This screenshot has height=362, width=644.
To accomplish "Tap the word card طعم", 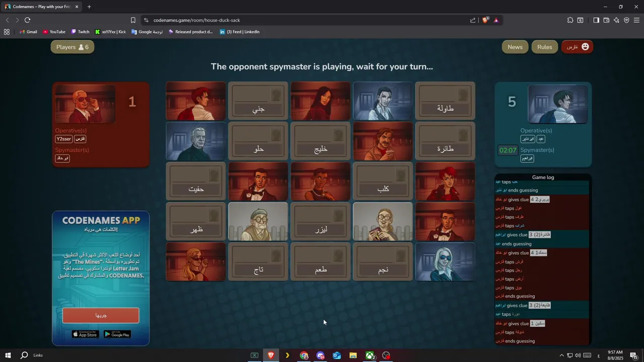I will (320, 262).
